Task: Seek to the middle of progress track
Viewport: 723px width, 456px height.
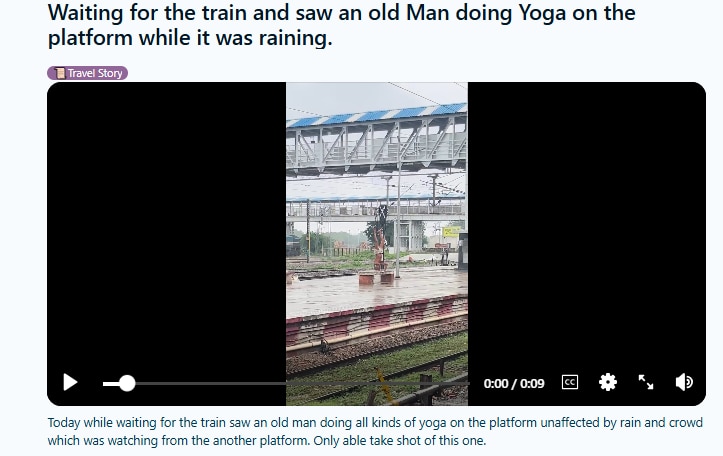Action: click(x=286, y=383)
